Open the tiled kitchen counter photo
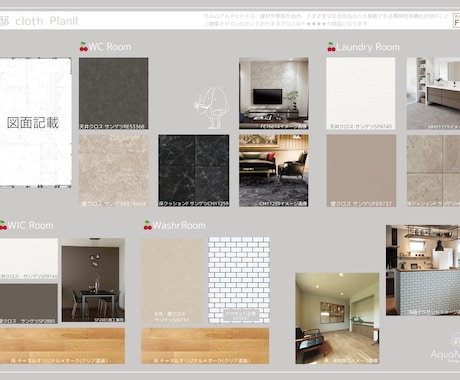The height and width of the screenshot is (380, 460). pyautogui.click(x=423, y=270)
